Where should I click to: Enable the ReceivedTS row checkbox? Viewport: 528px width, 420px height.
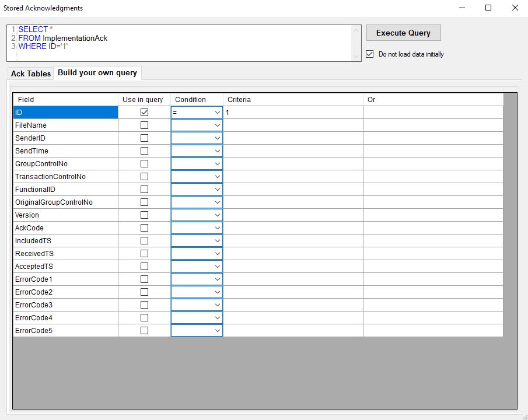pyautogui.click(x=144, y=253)
